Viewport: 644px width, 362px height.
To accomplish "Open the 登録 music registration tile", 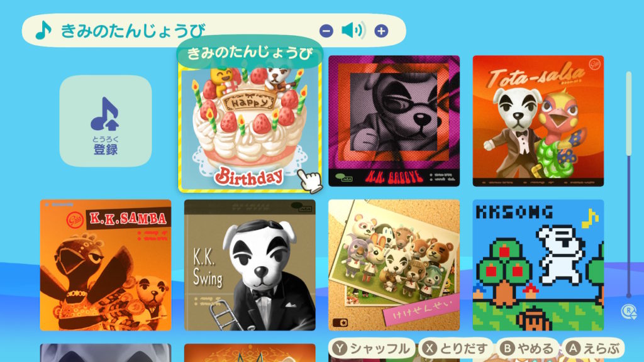I will tap(106, 121).
